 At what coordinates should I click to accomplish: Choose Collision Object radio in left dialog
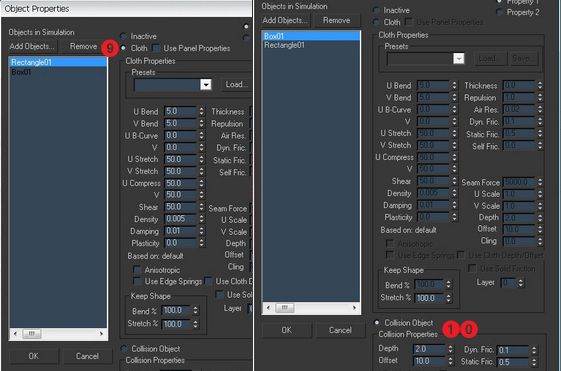124,348
